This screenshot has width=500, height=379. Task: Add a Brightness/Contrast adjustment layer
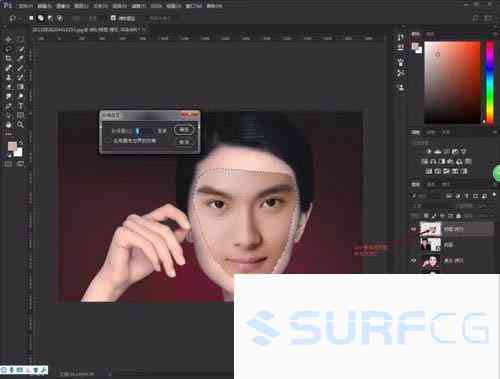(x=429, y=151)
